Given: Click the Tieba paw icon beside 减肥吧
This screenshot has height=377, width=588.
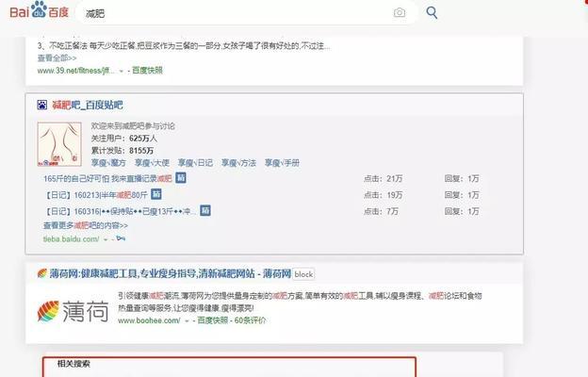Looking at the screenshot, I should click(42, 105).
